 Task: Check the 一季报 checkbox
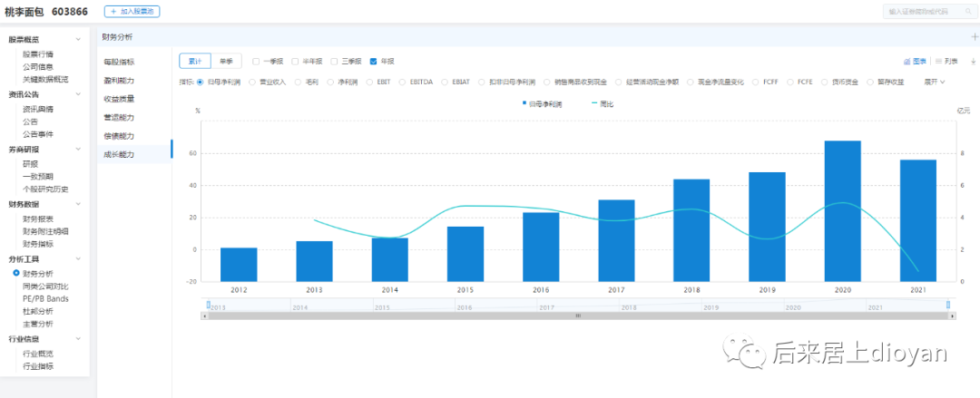(256, 62)
